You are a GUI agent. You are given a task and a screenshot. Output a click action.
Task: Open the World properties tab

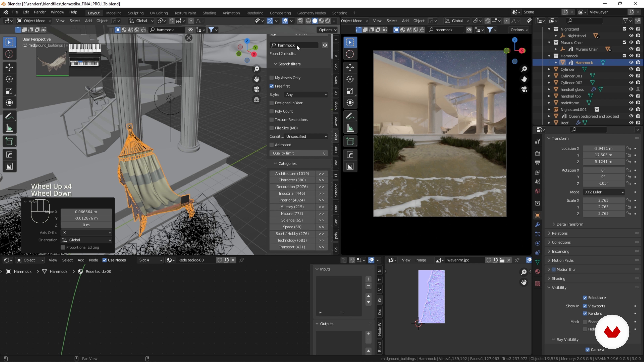(537, 191)
